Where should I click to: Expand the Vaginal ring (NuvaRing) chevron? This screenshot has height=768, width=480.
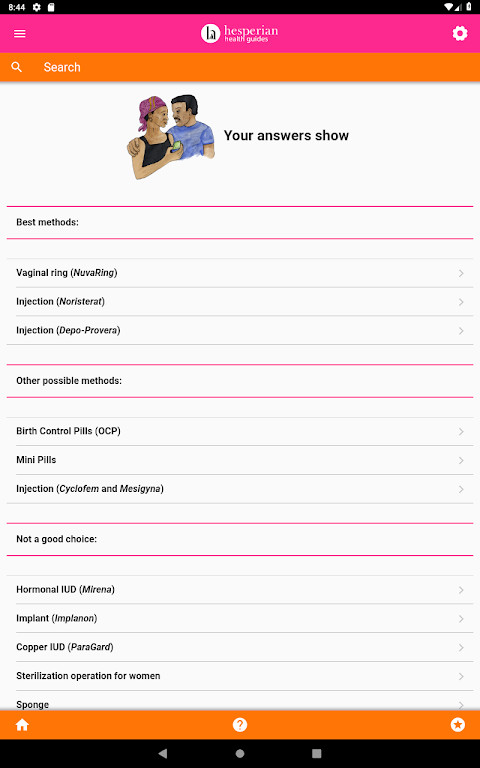coord(461,273)
